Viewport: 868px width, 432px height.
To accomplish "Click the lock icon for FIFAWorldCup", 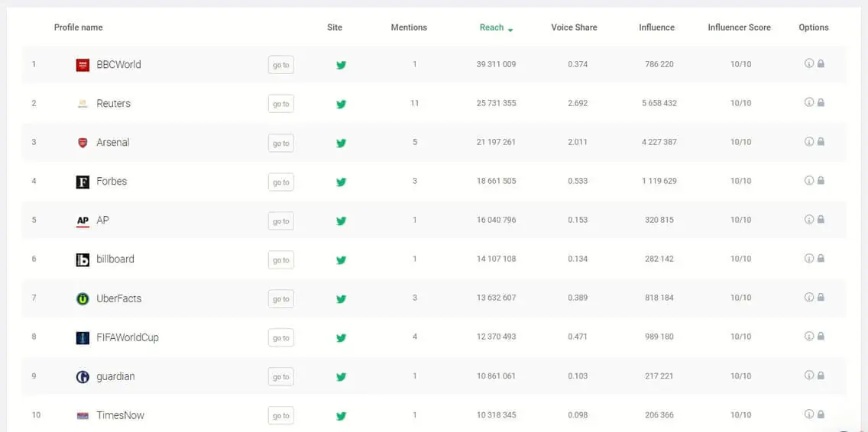I will pos(821,337).
